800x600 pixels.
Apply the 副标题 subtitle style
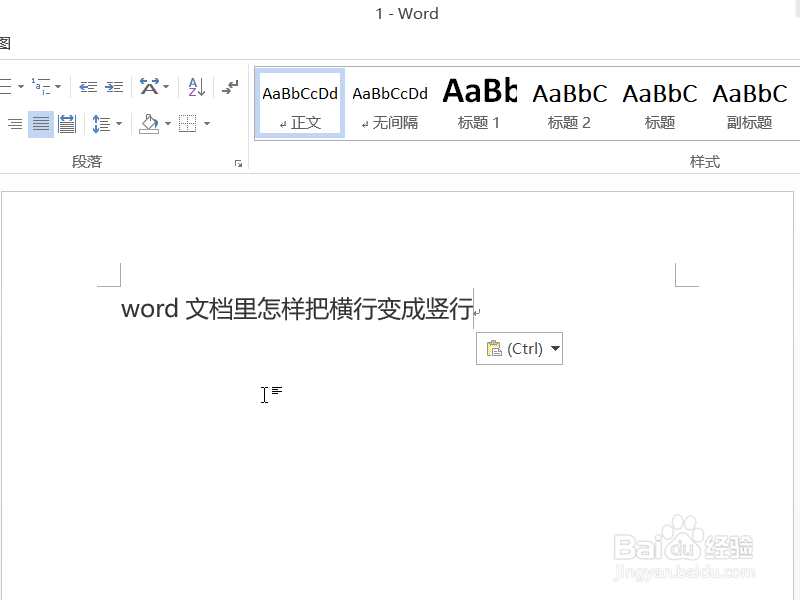[749, 104]
